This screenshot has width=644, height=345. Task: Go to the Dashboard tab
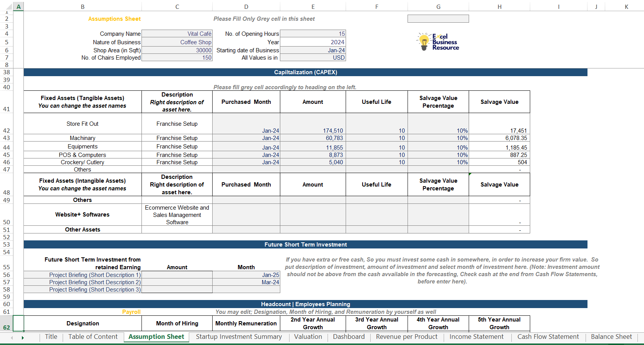[349, 337]
